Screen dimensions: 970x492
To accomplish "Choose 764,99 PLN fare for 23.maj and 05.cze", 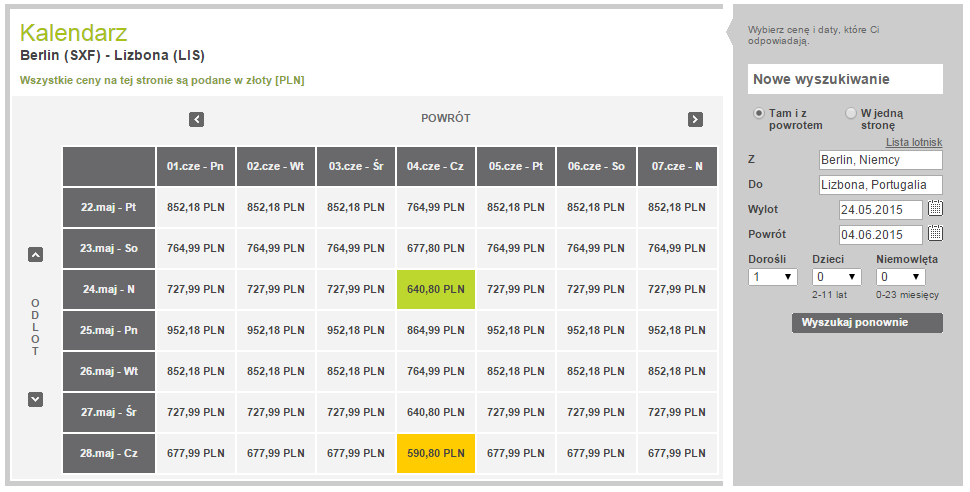I will click(x=516, y=248).
